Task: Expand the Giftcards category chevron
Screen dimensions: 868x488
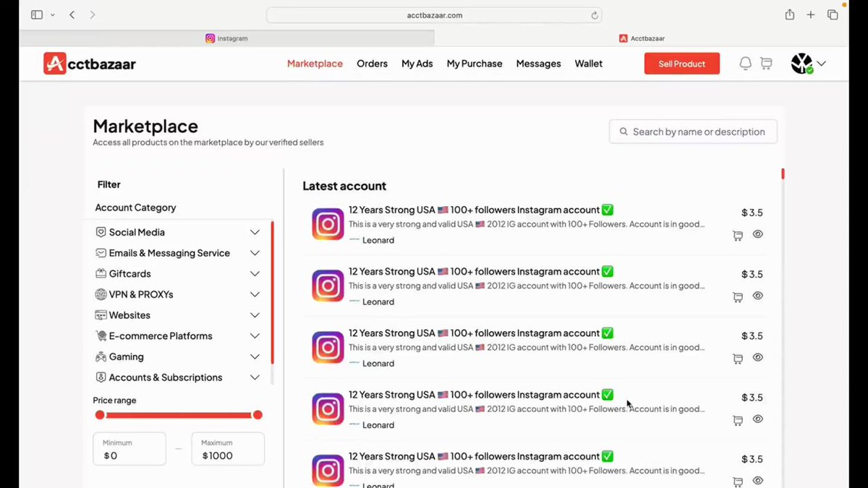Action: (x=255, y=274)
